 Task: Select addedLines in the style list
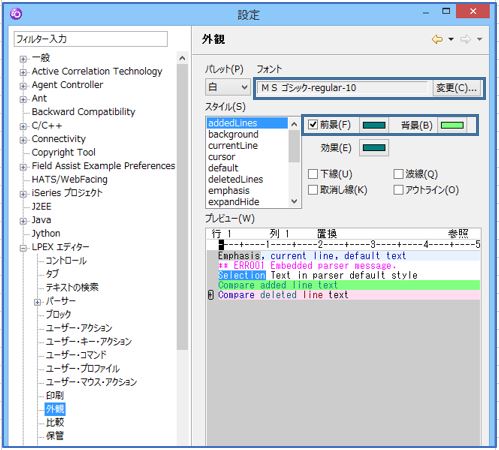[247, 123]
